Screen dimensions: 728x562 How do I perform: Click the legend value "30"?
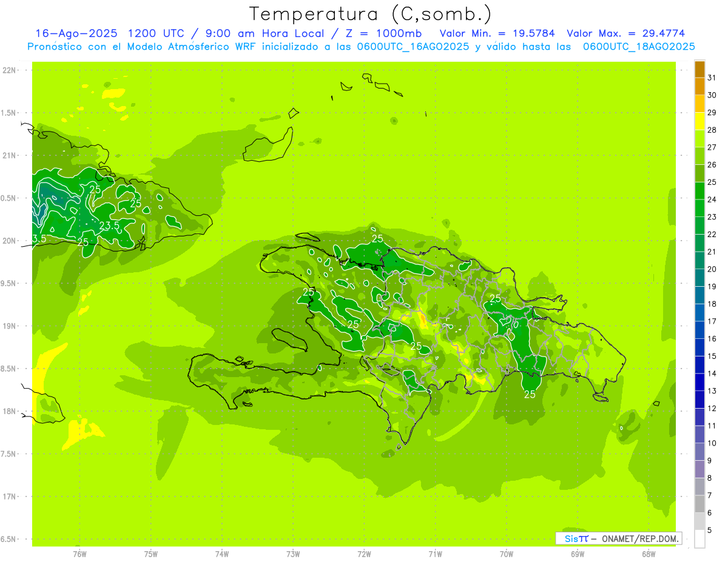tap(712, 95)
